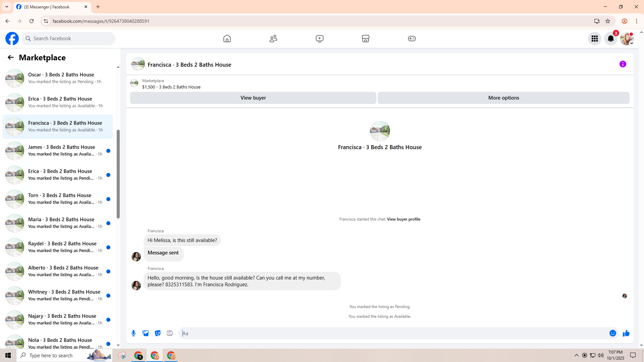Open the Chrome profile icon

coord(625,21)
